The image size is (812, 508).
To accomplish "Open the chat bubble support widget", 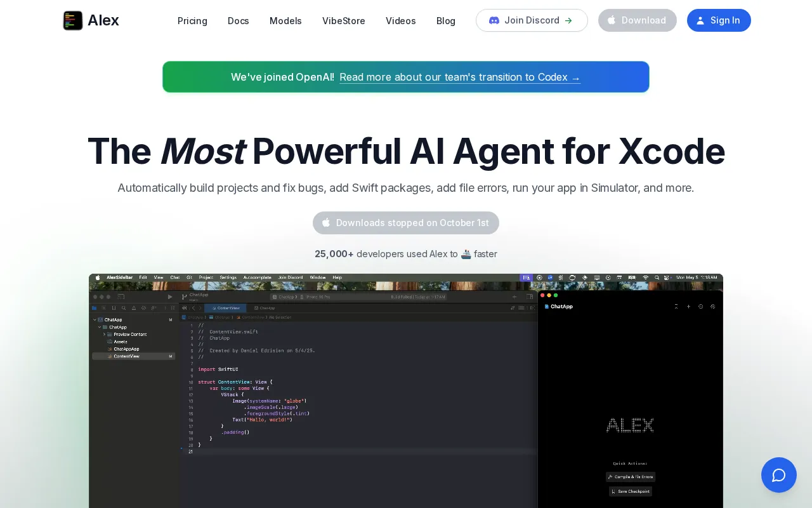I will 779,475.
